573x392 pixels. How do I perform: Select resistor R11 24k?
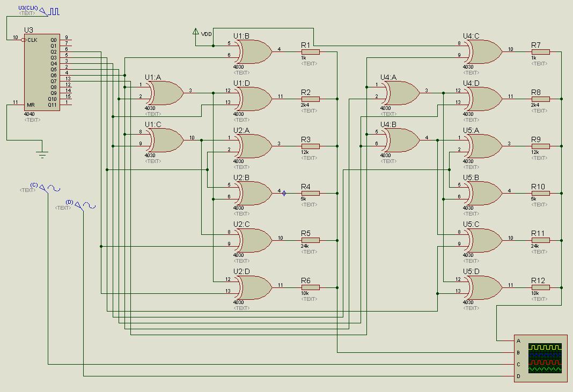click(x=540, y=240)
